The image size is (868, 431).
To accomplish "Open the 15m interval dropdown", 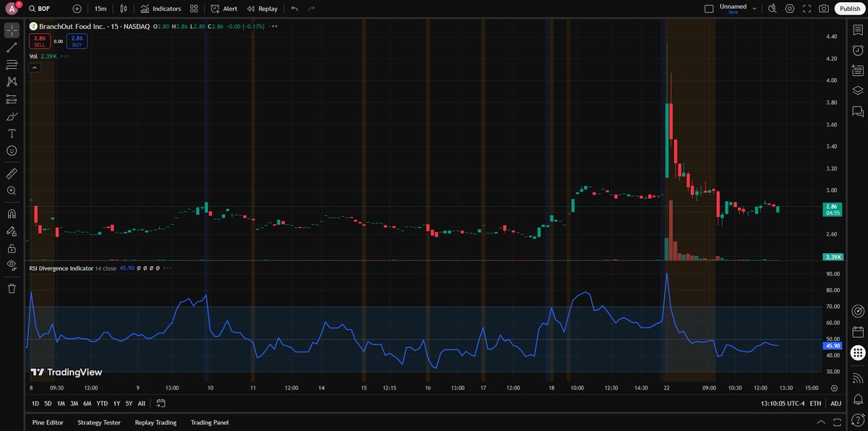I will click(x=101, y=9).
